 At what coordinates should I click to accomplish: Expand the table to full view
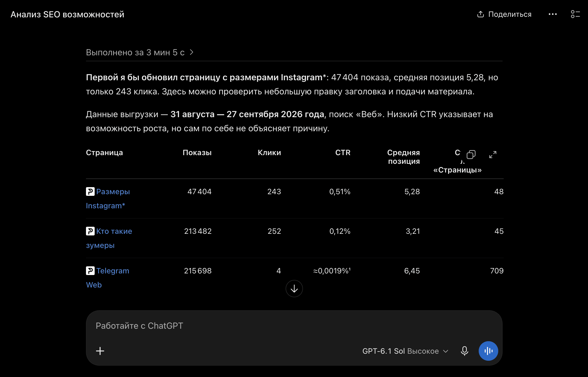[x=493, y=155]
